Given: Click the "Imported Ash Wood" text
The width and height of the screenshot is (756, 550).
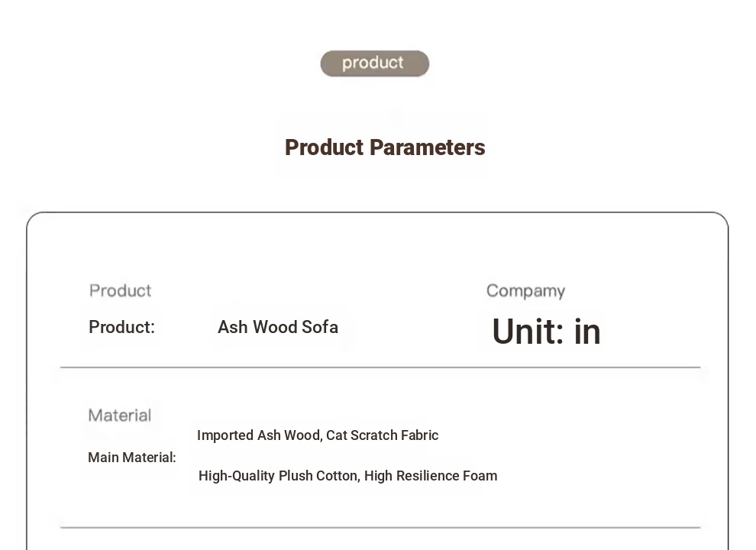Looking at the screenshot, I should [x=258, y=435].
